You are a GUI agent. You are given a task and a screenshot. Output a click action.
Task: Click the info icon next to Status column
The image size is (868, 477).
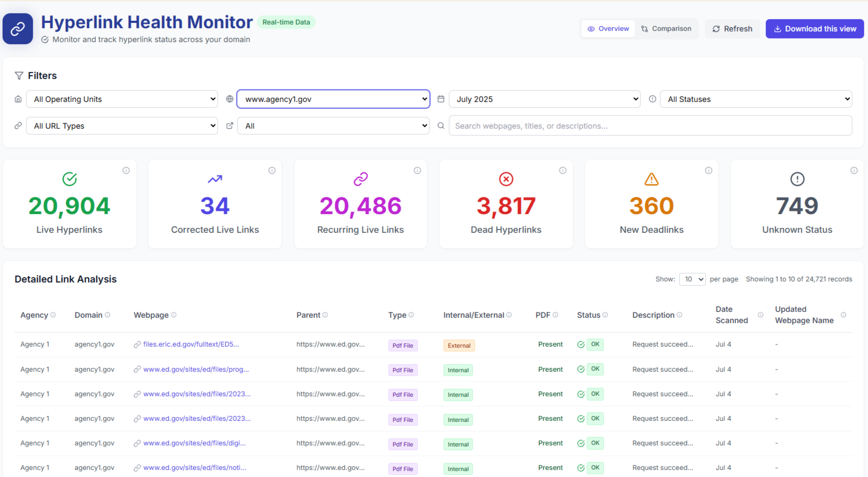click(605, 315)
